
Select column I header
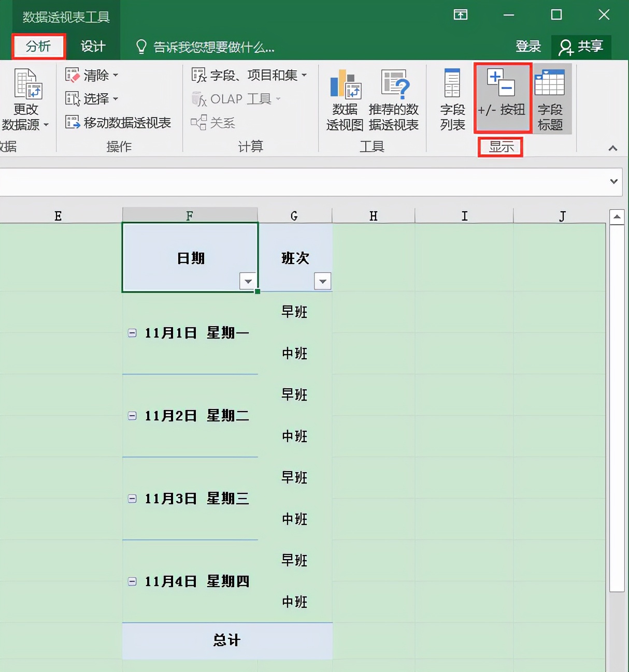(464, 216)
